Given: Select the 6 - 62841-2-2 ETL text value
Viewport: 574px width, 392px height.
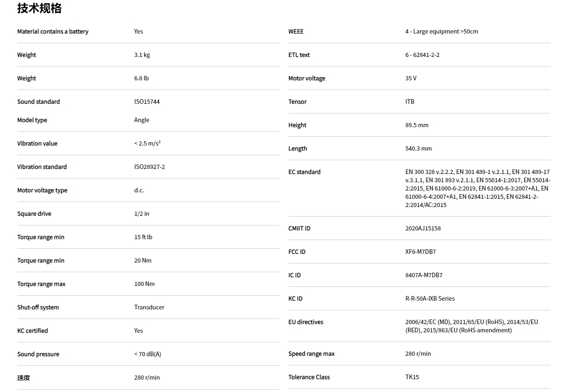Looking at the screenshot, I should (x=422, y=55).
